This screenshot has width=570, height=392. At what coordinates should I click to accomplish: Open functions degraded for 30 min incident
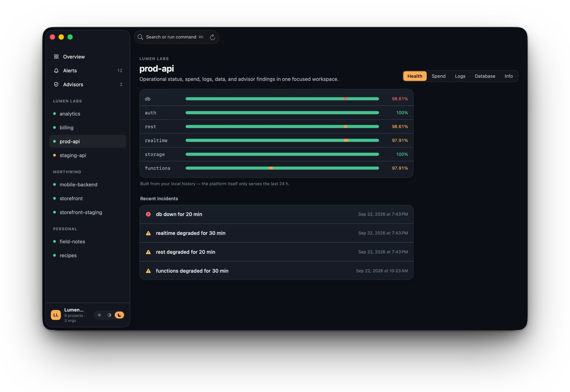tap(276, 271)
